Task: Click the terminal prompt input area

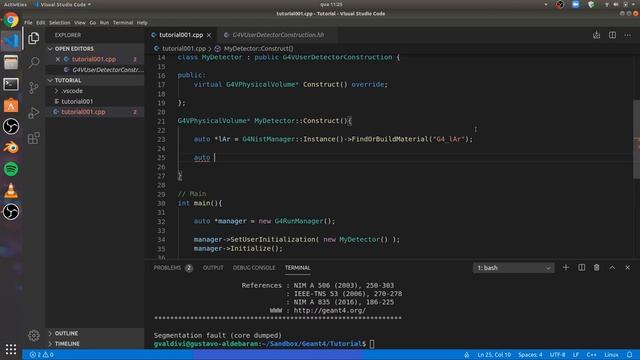Action: point(372,344)
